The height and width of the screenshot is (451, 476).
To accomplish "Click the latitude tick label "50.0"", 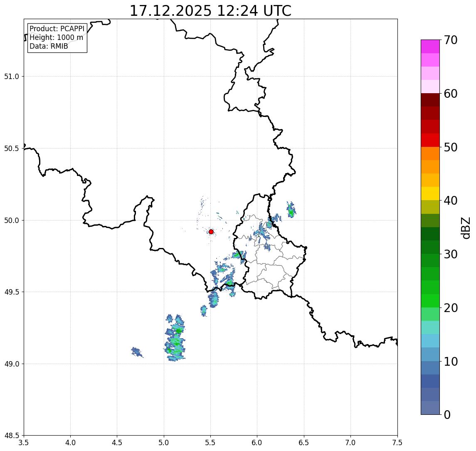I will tap(11, 221).
